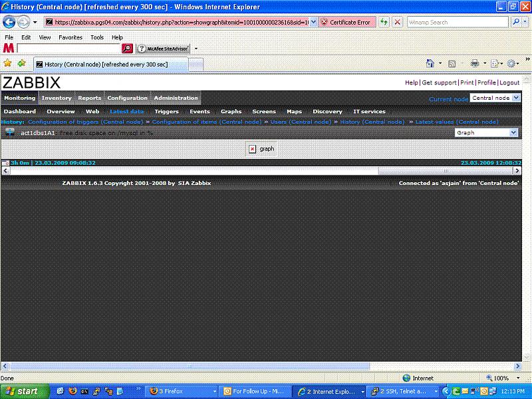Click the time period slider thumb
532x399 pixels.
tap(446, 171)
